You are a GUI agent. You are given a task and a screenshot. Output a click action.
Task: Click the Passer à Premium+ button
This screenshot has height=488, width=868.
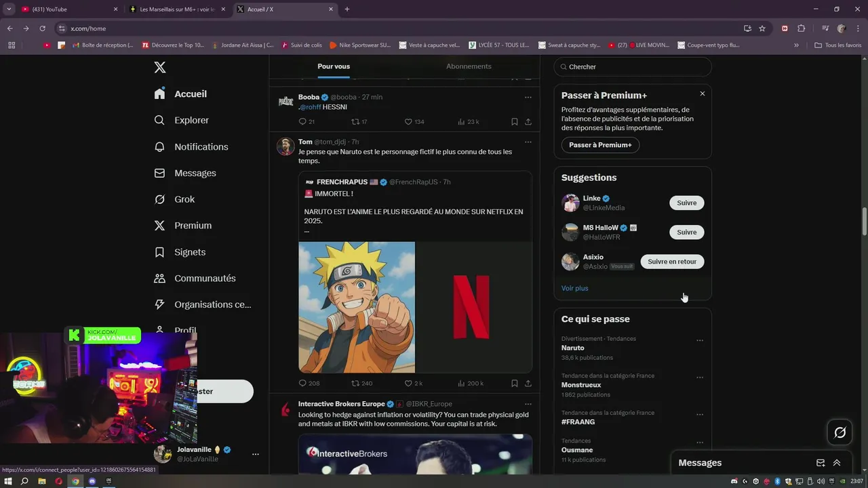point(600,145)
